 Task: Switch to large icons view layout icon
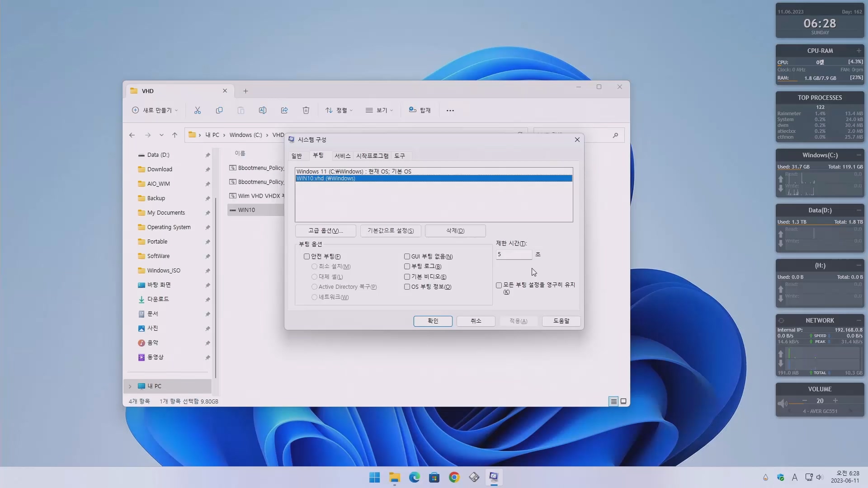point(623,401)
